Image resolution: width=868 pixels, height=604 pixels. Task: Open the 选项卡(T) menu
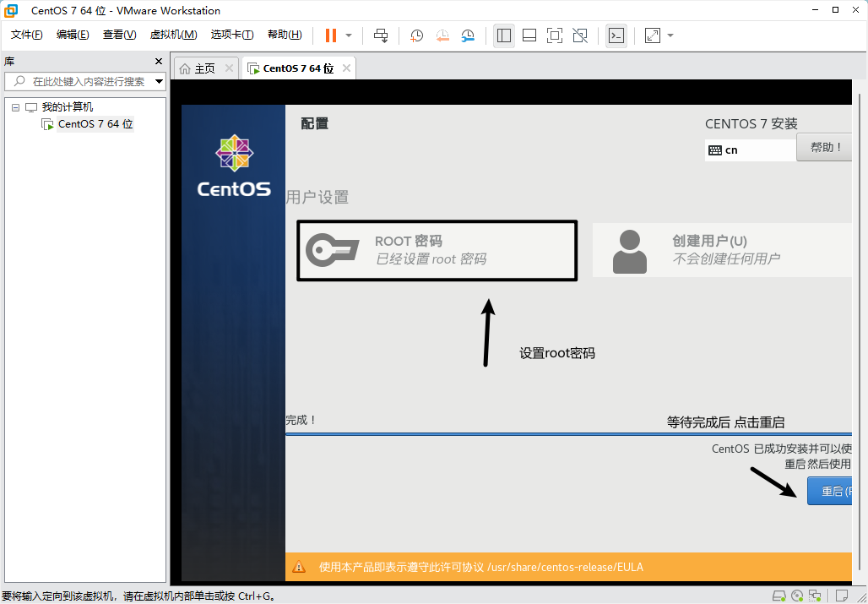point(232,35)
